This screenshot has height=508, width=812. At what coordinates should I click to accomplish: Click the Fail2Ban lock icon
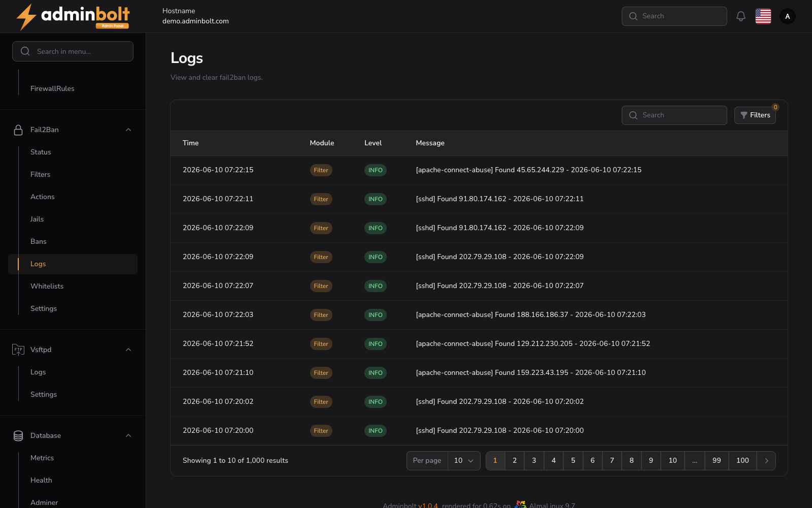tap(18, 130)
